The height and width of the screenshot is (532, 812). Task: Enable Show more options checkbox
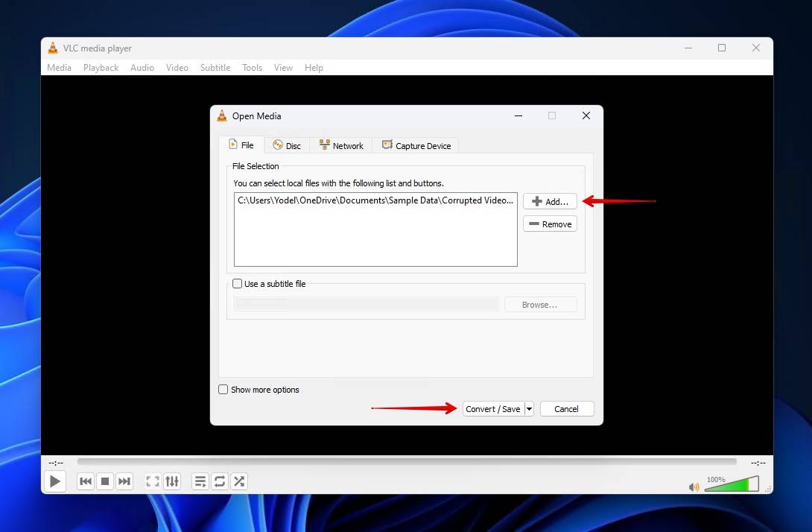[x=223, y=389]
